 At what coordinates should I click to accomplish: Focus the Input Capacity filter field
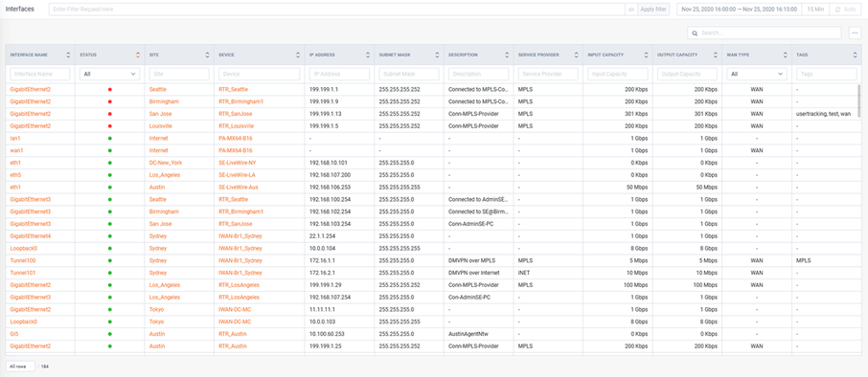click(x=618, y=74)
